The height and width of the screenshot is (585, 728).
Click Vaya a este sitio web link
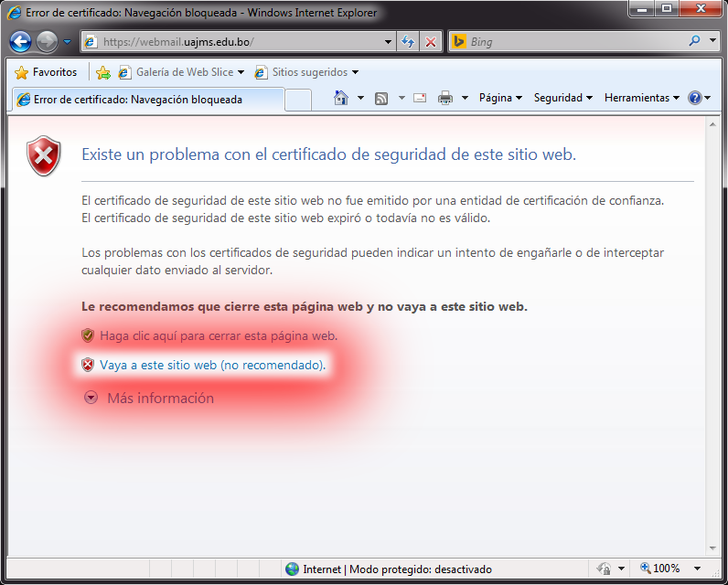pos(212,365)
